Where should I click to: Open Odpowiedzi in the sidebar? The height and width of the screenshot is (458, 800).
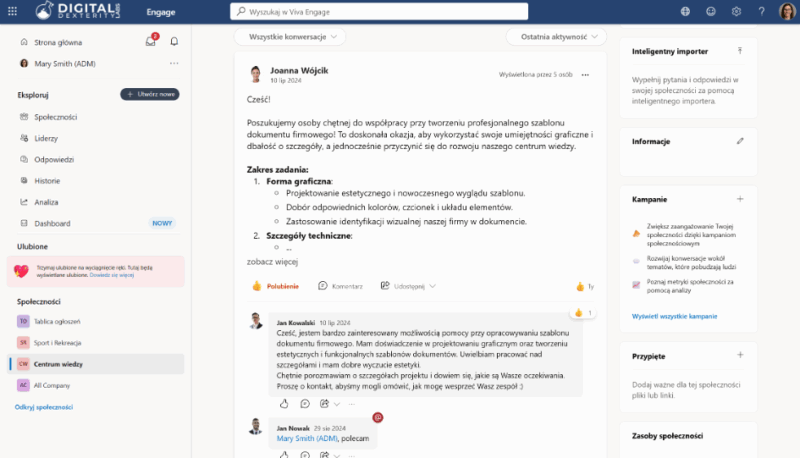54,160
